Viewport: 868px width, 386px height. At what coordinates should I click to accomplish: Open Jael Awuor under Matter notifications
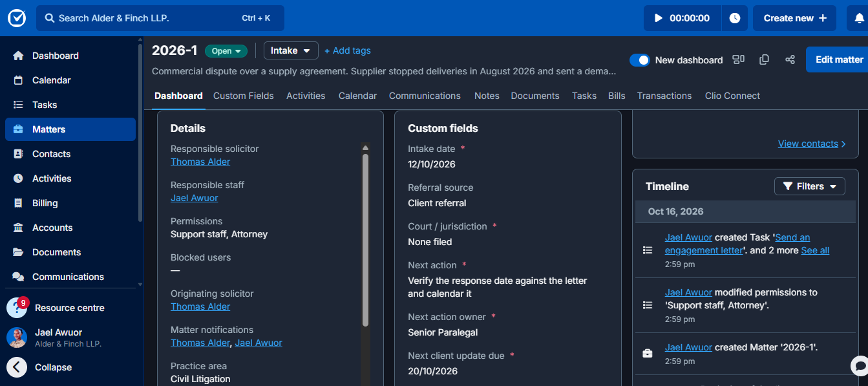coord(259,343)
